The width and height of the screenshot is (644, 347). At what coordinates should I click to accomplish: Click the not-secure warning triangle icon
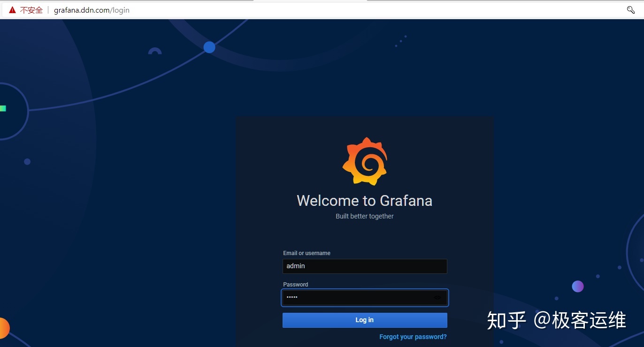[x=13, y=10]
